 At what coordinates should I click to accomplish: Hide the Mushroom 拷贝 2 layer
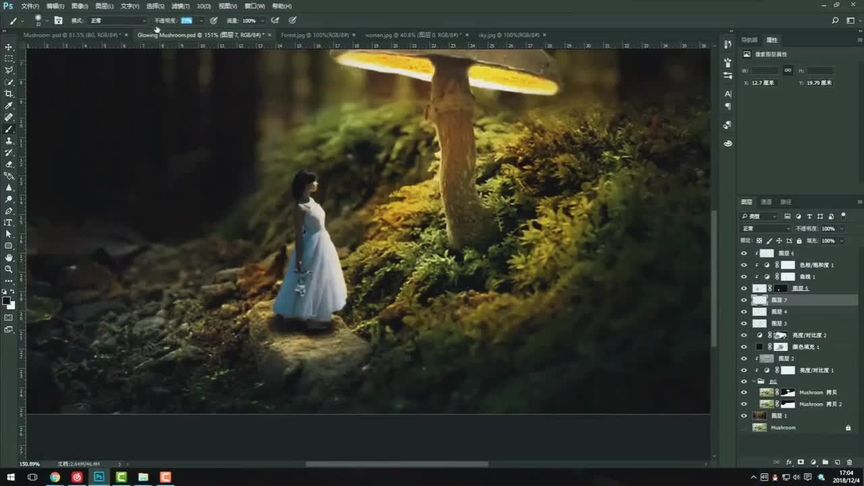[744, 404]
